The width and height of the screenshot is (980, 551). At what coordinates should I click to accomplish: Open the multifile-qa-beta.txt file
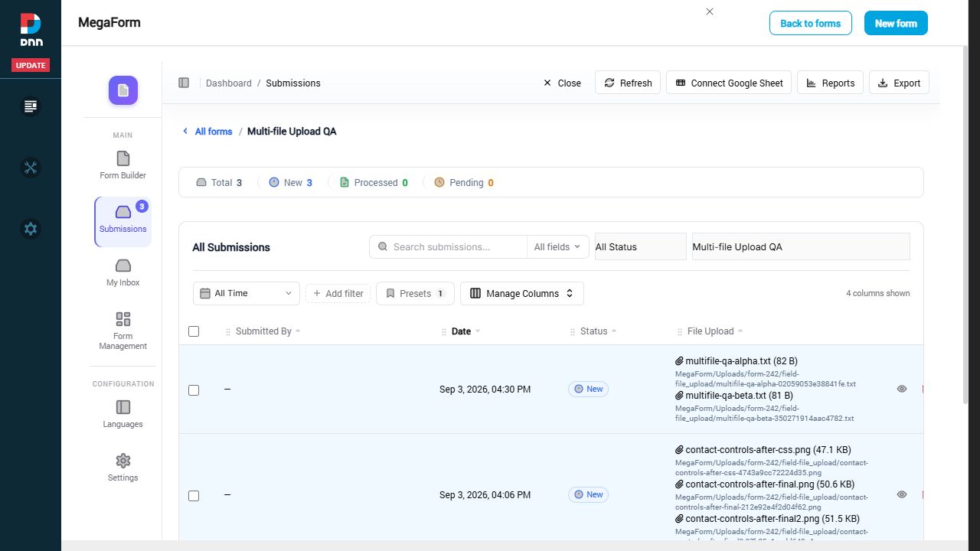pos(734,396)
